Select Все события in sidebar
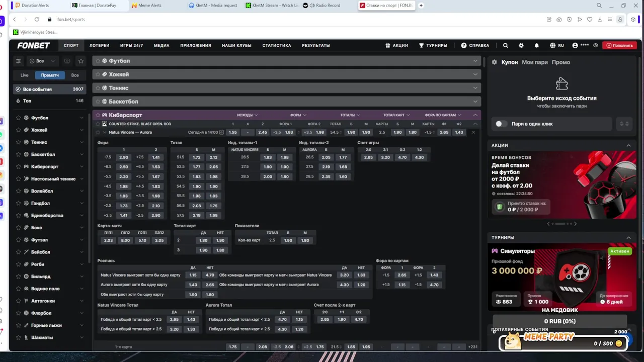The image size is (644, 362). pyautogui.click(x=49, y=89)
